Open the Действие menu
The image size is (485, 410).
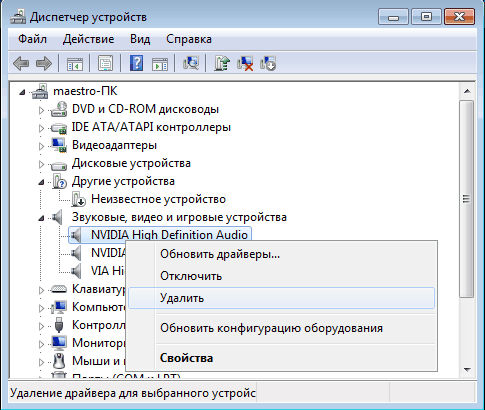[x=88, y=39]
